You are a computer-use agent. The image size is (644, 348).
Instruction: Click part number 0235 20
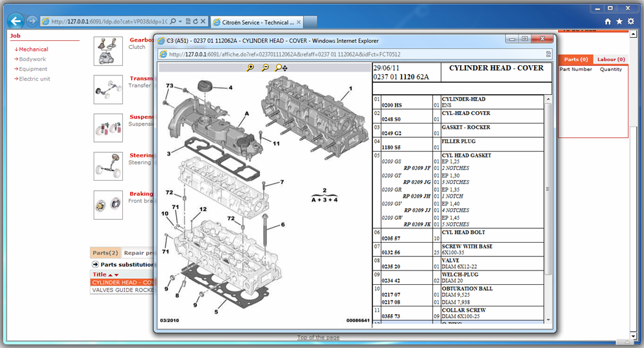(391, 267)
